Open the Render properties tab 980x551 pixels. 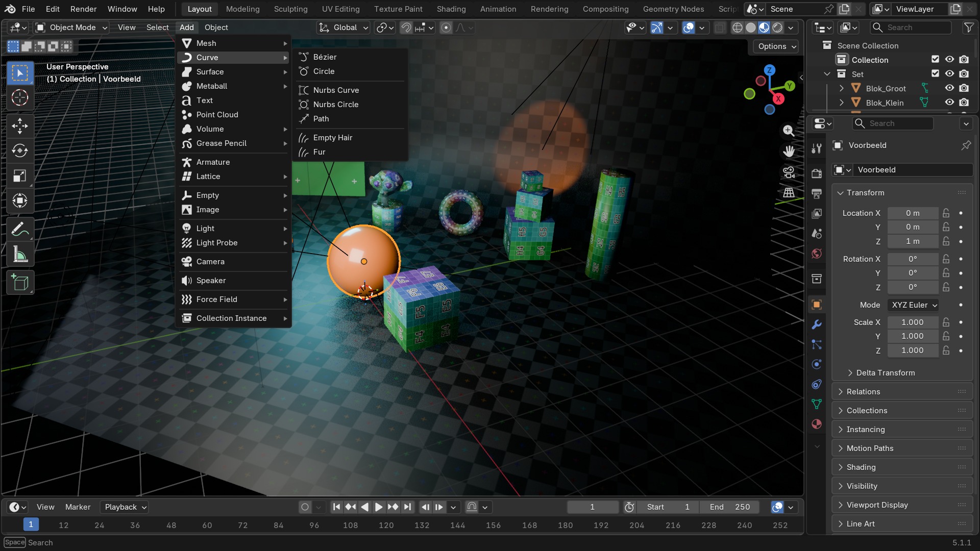817,173
